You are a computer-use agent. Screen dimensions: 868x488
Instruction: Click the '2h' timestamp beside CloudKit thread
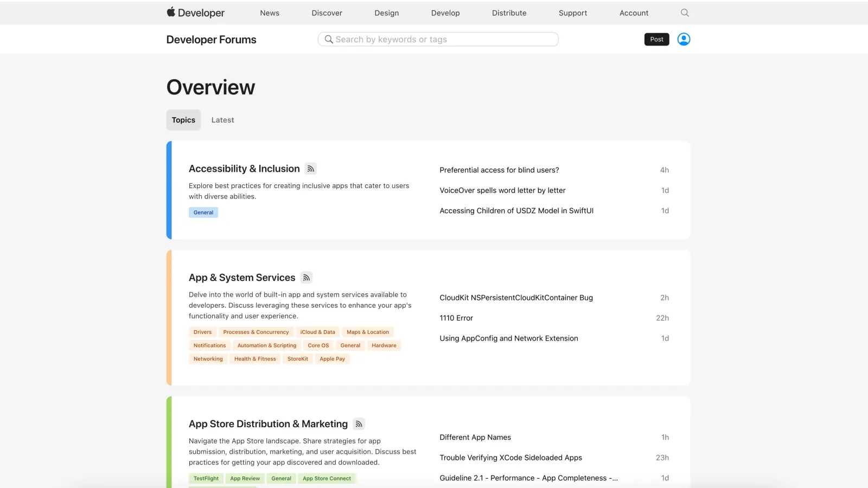(665, 298)
